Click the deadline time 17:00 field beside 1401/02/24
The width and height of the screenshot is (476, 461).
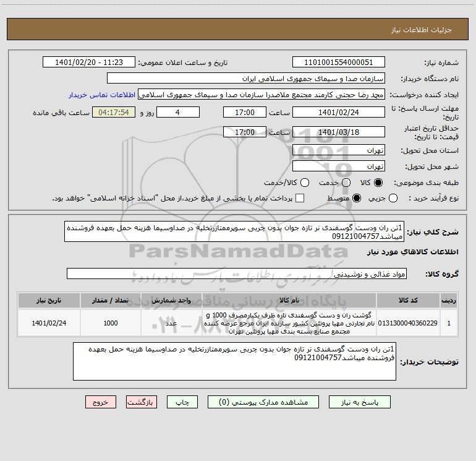coord(245,112)
